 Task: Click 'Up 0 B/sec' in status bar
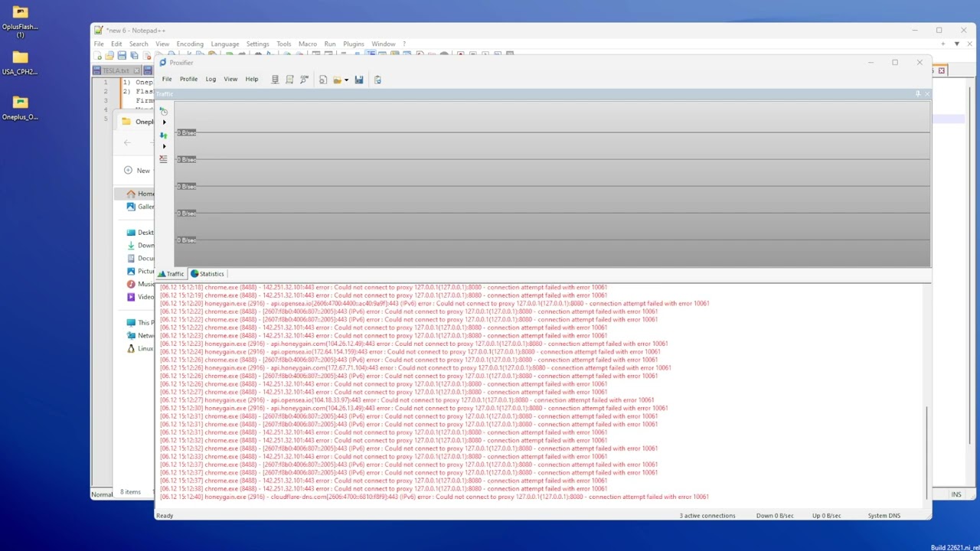pos(826,516)
